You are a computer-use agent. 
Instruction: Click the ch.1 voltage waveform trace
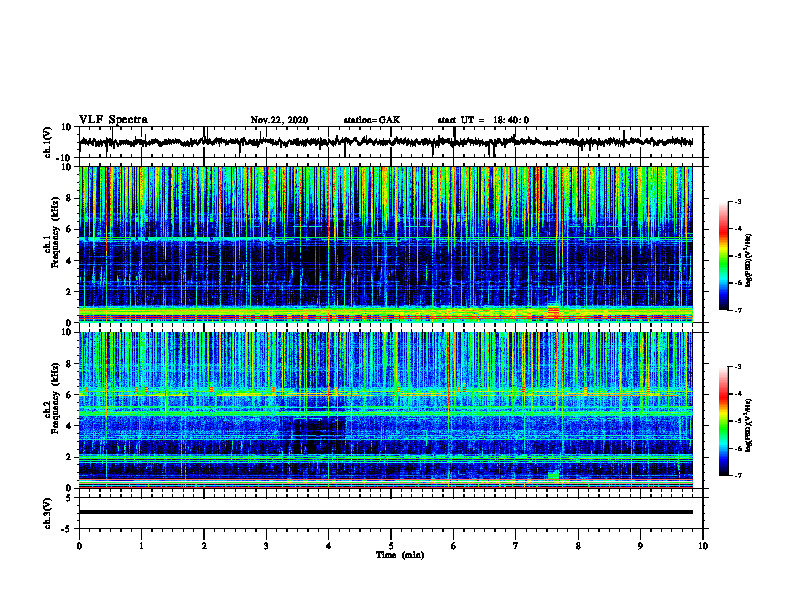(x=386, y=142)
